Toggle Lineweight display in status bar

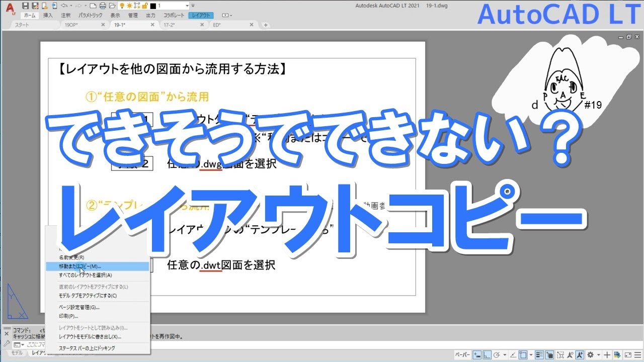pyautogui.click(x=539, y=354)
